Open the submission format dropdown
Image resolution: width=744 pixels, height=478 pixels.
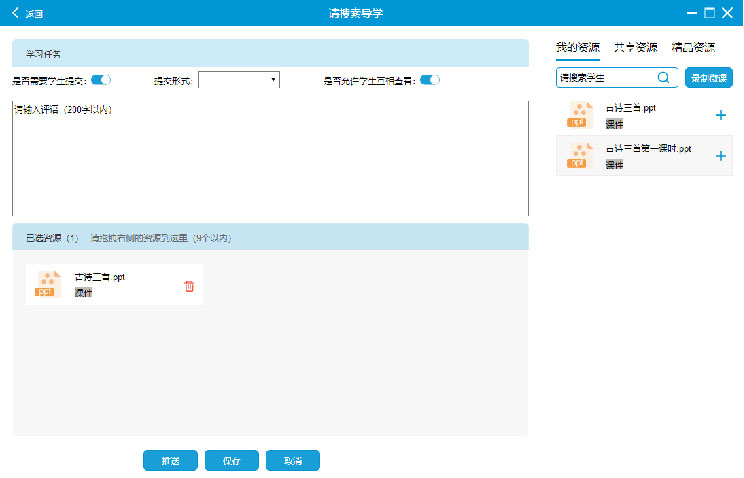point(238,80)
